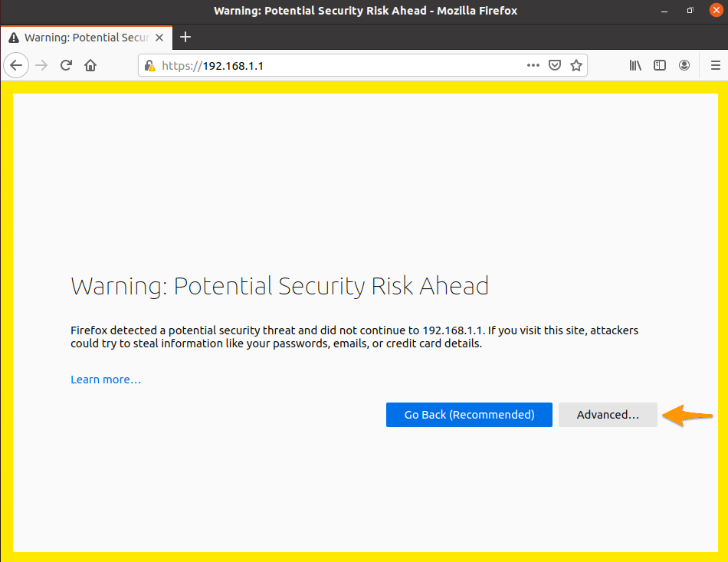Image resolution: width=728 pixels, height=562 pixels.
Task: Click the Go Back (Recommended) button
Action: [x=469, y=415]
